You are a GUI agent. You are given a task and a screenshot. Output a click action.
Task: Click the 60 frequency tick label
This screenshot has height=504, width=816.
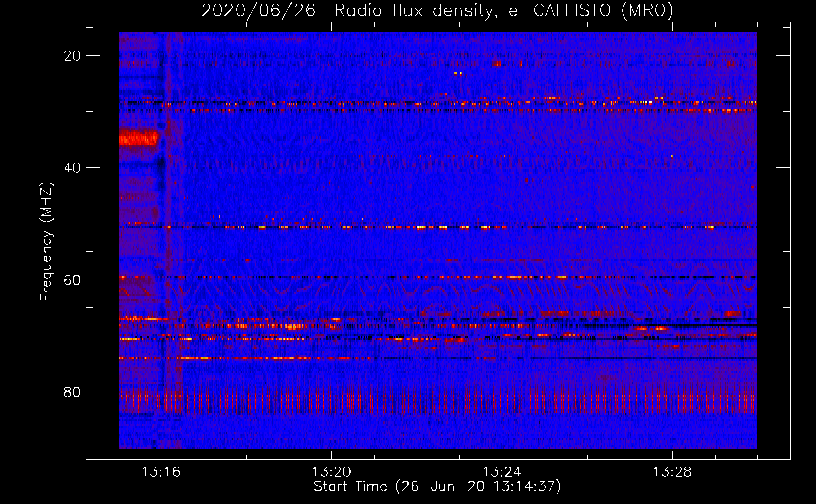pyautogui.click(x=72, y=280)
